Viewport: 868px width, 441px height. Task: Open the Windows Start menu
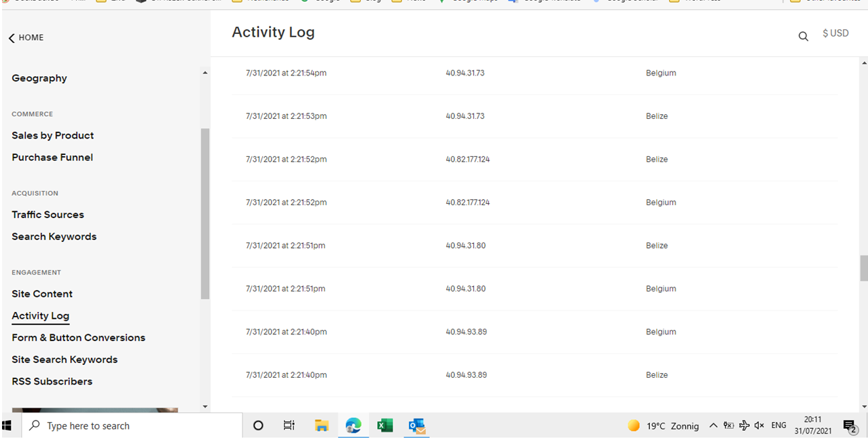pos(7,425)
